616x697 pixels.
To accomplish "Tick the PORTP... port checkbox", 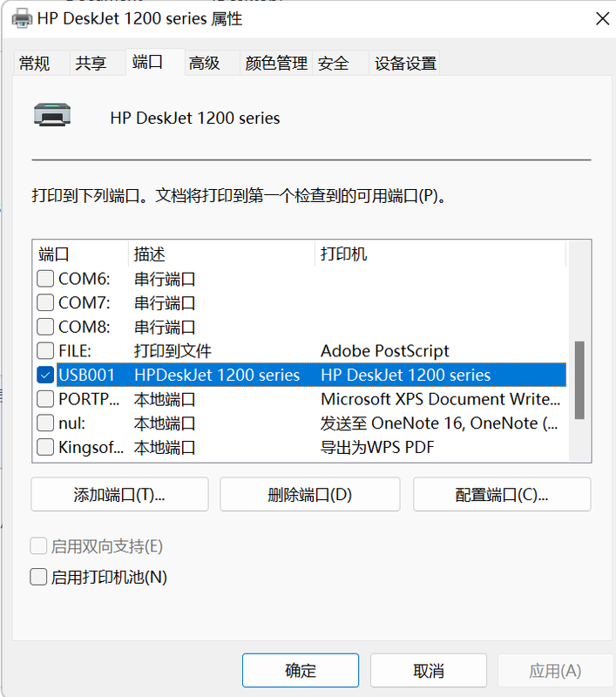I will pos(45,399).
